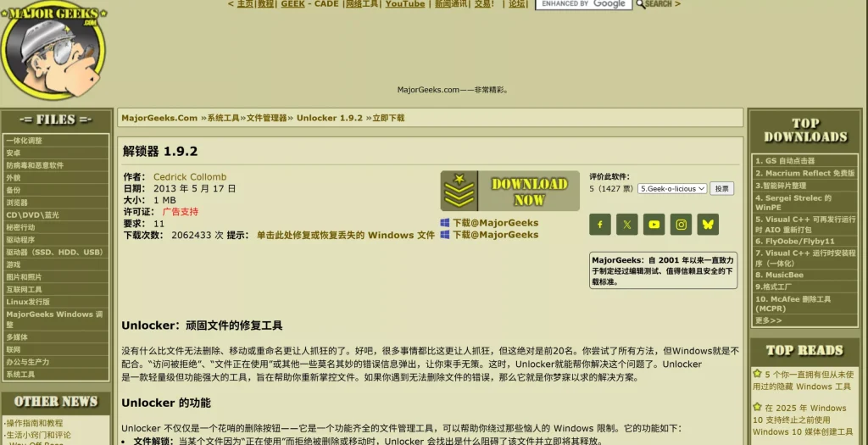
Task: Click the 文件管理器 breadcrumb link
Action: point(266,119)
